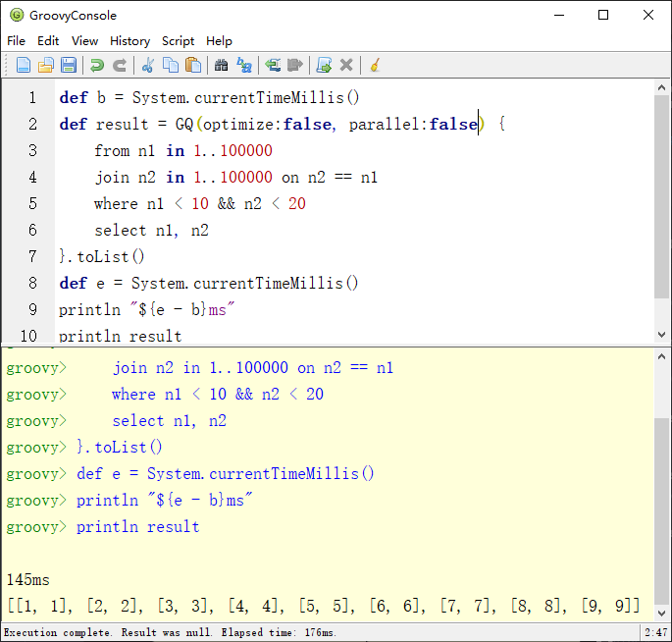Click 'parallel:false' in editor line 2
672x642 pixels.
[x=413, y=125]
